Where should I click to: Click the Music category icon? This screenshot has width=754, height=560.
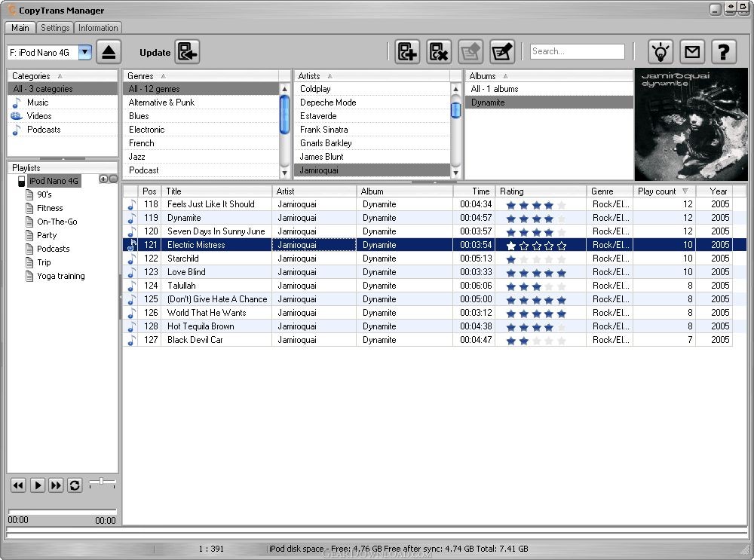pos(17,103)
